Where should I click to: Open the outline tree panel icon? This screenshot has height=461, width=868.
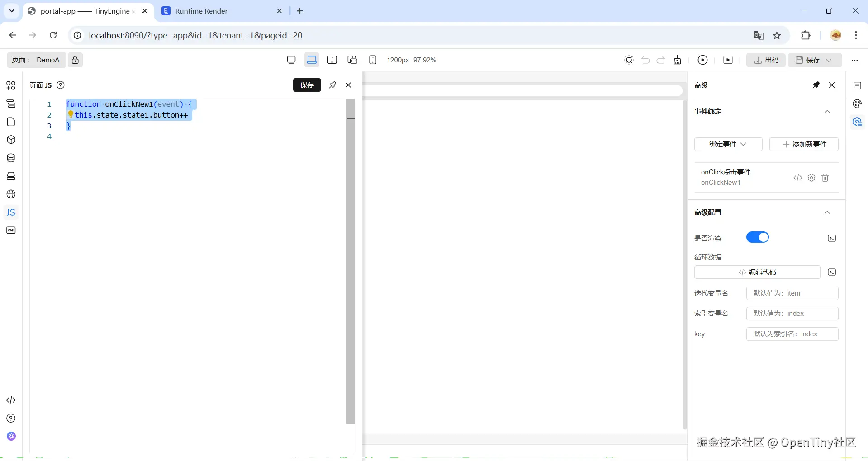(11, 103)
